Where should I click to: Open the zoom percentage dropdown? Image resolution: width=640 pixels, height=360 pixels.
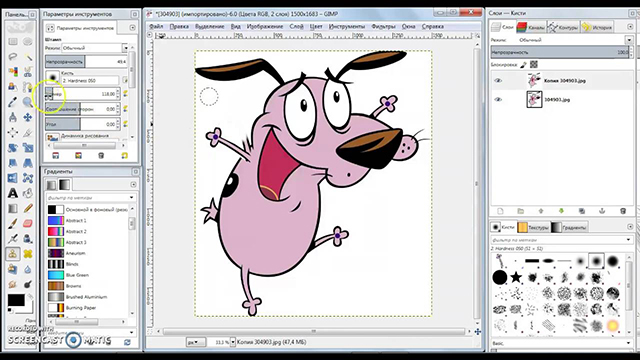(233, 342)
